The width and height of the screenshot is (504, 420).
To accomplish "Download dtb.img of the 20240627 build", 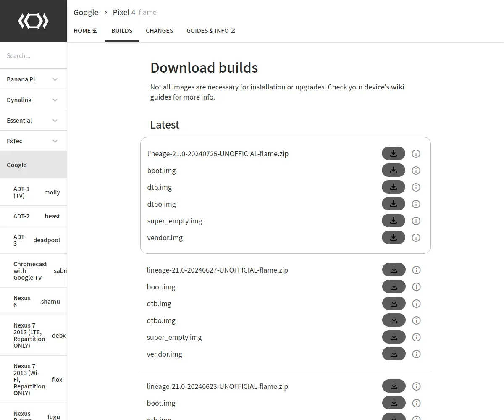I will click(x=394, y=303).
